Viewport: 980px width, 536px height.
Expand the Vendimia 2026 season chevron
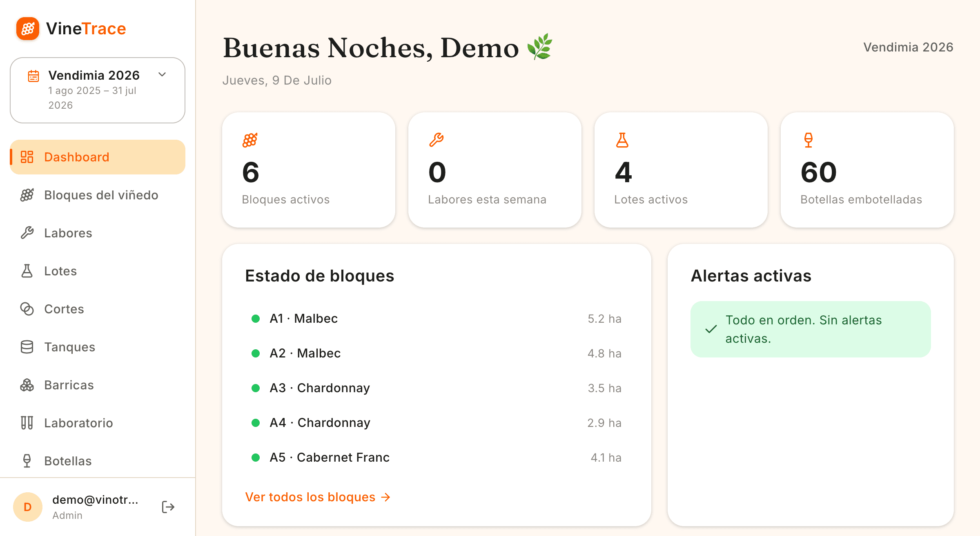[162, 74]
